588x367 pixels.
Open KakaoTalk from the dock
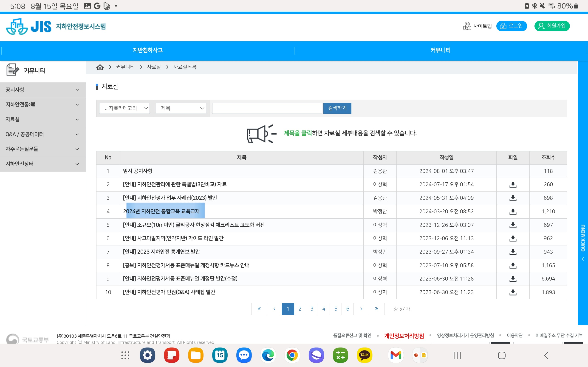click(x=364, y=355)
